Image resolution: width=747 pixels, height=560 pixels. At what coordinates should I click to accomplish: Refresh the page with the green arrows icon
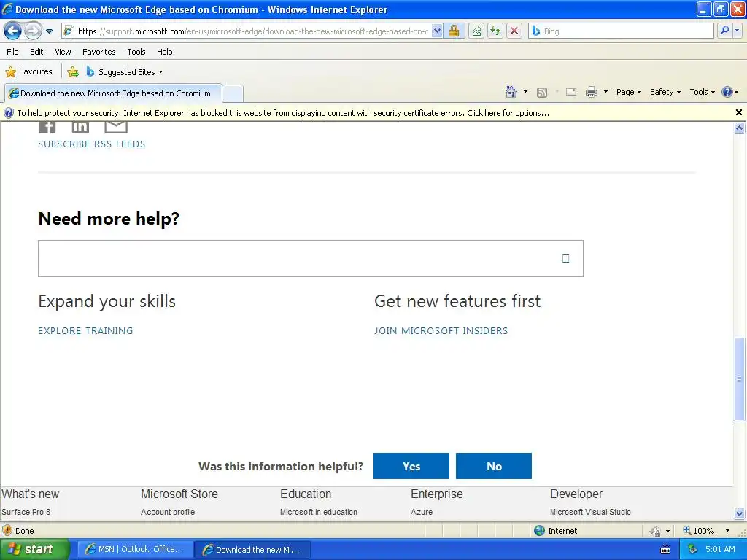coord(495,31)
